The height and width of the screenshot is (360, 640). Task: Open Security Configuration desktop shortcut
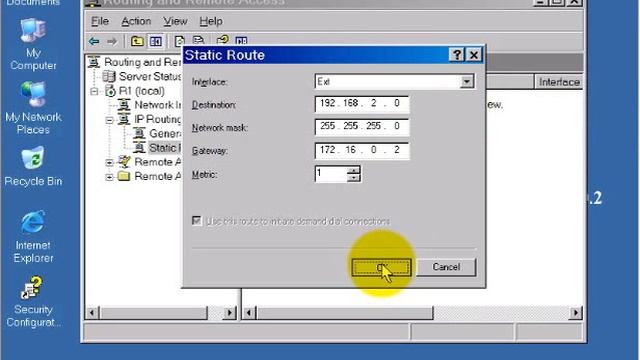pos(33,302)
